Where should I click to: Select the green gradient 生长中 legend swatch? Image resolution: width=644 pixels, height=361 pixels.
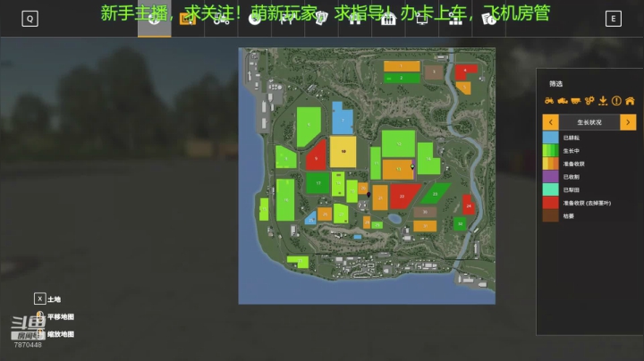[550, 150]
